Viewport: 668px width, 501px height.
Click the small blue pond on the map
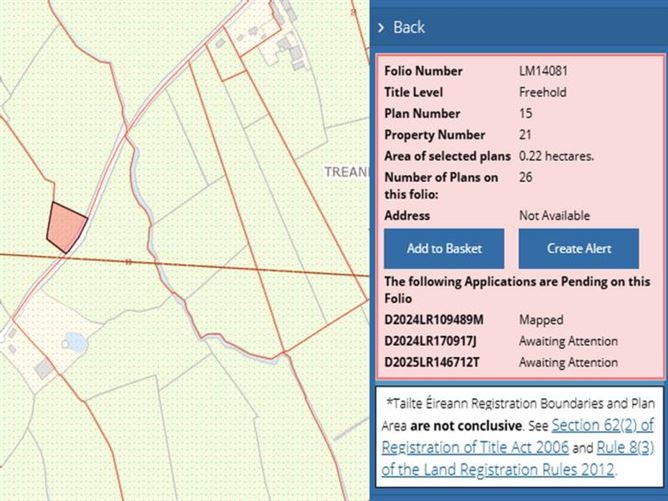pyautogui.click(x=74, y=343)
